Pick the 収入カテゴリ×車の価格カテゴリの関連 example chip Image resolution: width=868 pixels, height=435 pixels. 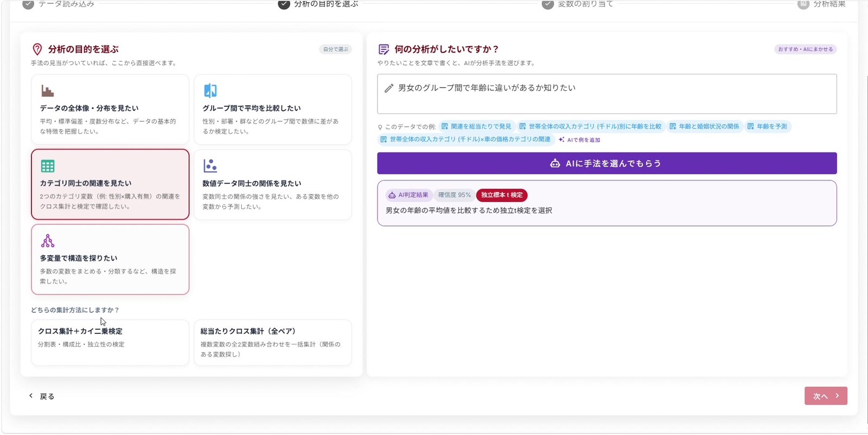coord(466,140)
